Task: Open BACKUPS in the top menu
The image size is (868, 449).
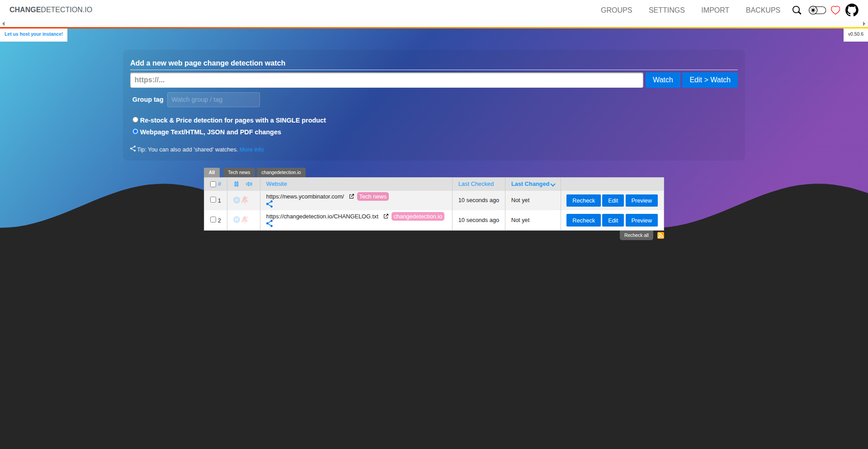Action: (763, 10)
